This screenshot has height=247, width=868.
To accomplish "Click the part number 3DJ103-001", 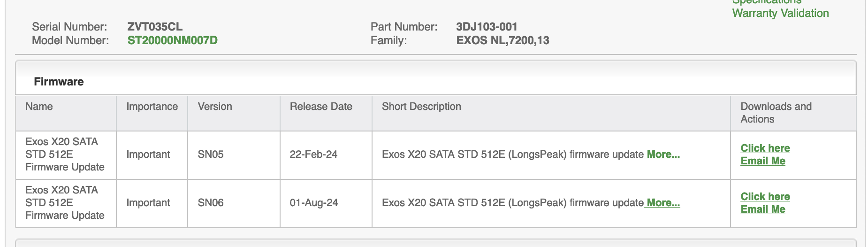I will 487,27.
